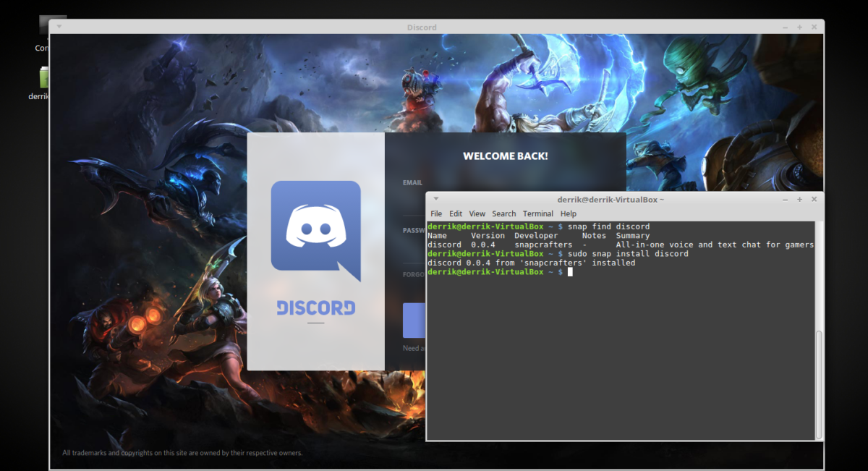The height and width of the screenshot is (471, 868).
Task: Open the View menu in the terminal
Action: click(x=477, y=213)
